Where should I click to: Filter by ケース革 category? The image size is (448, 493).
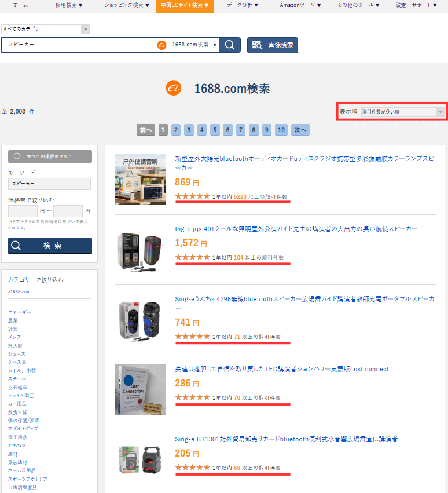17,362
